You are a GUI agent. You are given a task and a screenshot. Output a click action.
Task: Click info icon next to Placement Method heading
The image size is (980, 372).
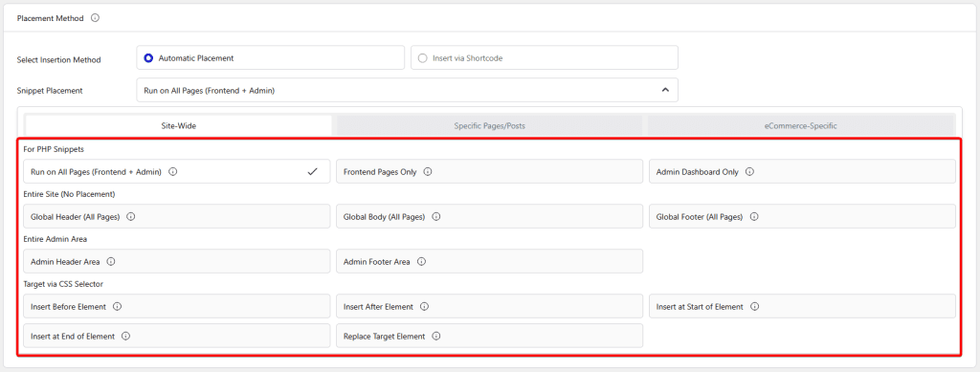(x=95, y=18)
